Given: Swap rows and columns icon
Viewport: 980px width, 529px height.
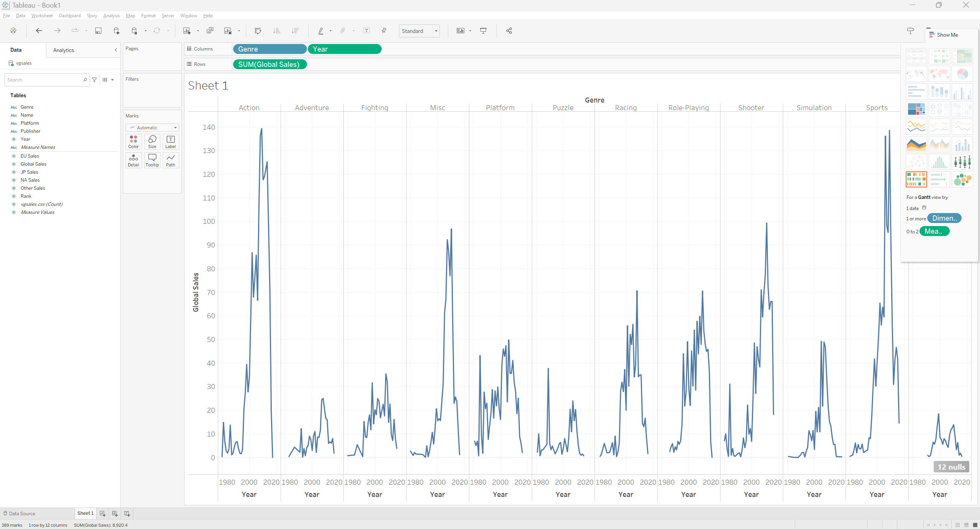Looking at the screenshot, I should pos(258,31).
